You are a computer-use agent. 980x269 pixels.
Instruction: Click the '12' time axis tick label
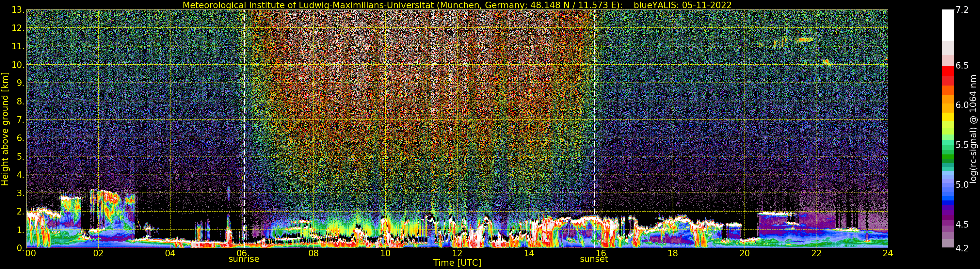(x=457, y=253)
